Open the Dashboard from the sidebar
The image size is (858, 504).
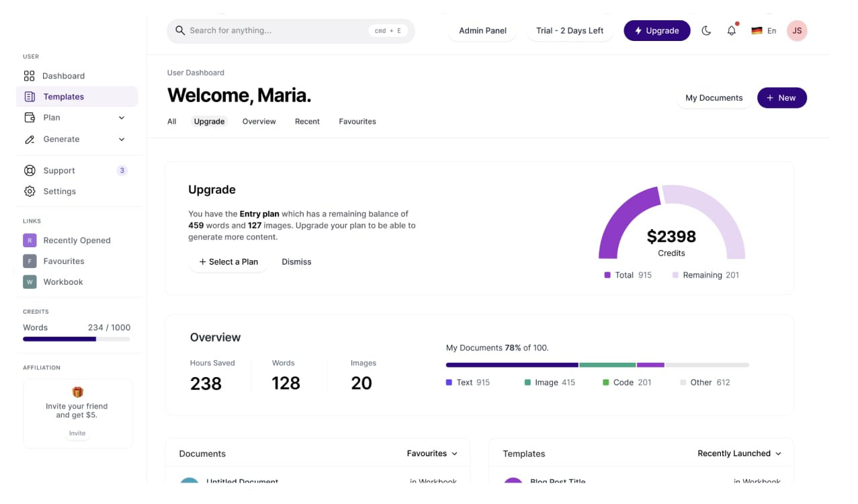tap(63, 75)
